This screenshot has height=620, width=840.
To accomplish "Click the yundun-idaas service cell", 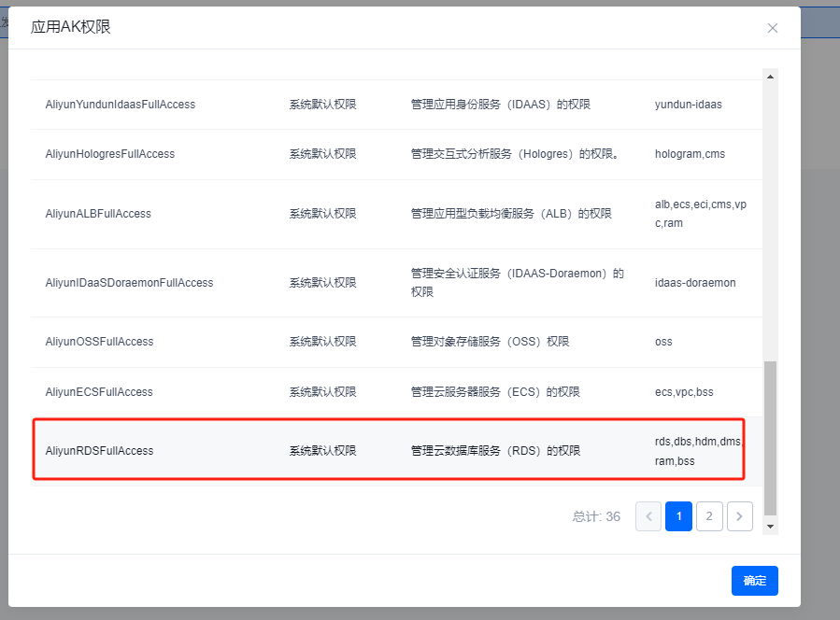I will [688, 105].
